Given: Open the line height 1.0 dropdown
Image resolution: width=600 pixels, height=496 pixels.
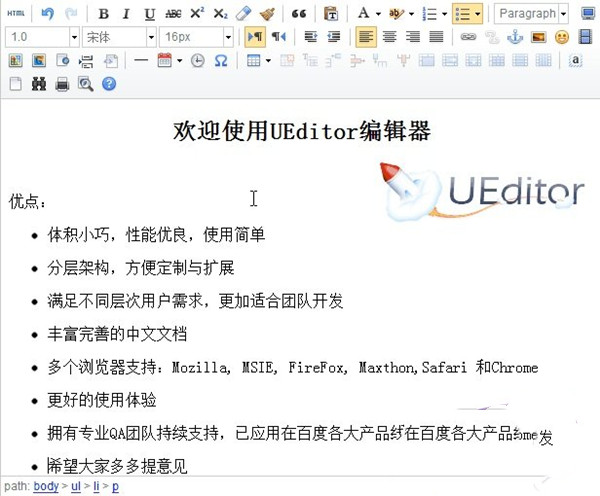Looking at the screenshot, I should click(74, 37).
